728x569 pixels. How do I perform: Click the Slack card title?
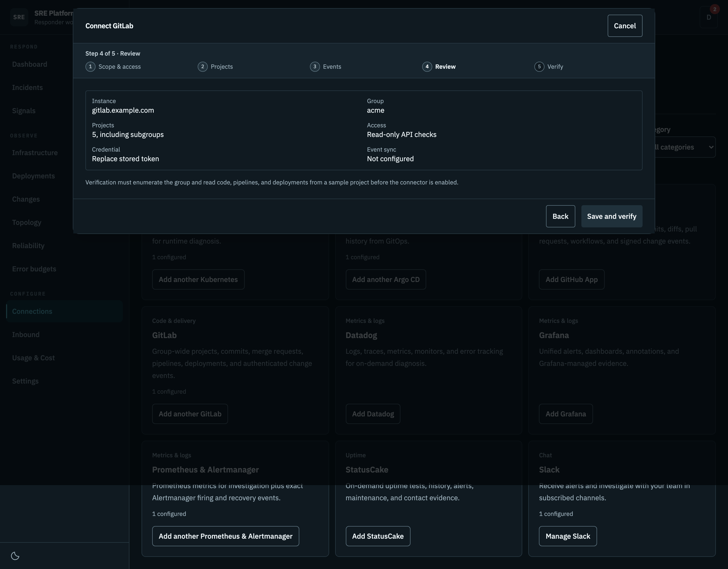[x=549, y=470]
